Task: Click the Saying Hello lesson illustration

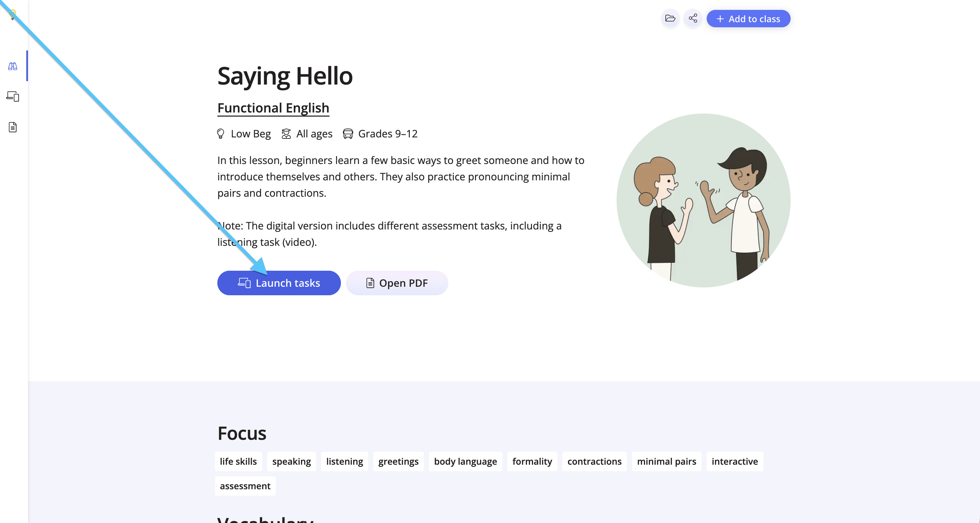Action: tap(703, 200)
